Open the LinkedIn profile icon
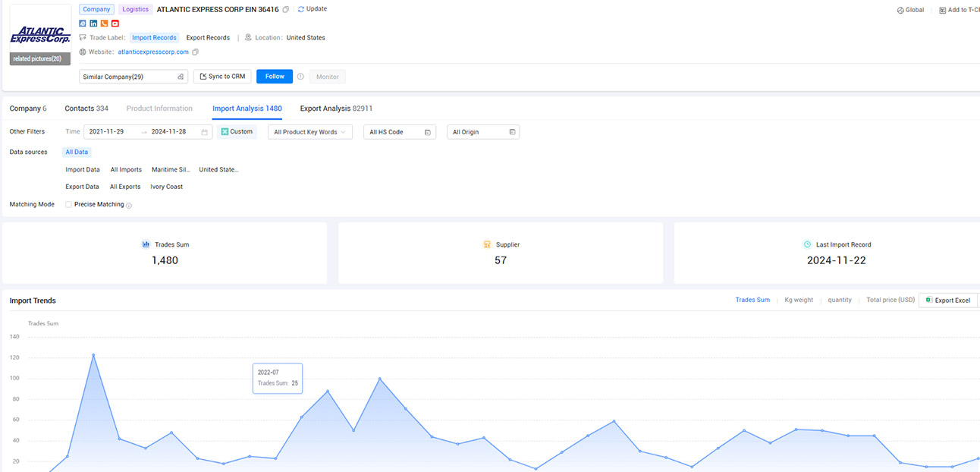The width and height of the screenshot is (980, 472). 93,24
